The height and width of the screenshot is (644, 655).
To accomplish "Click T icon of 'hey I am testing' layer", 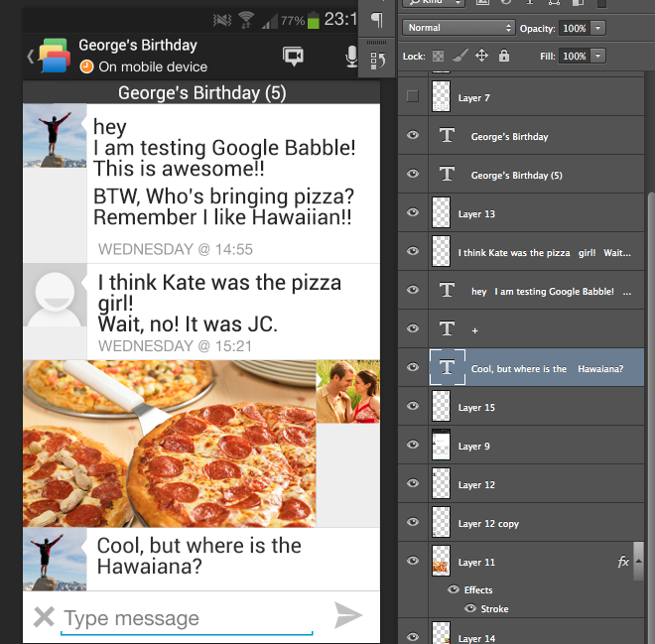I will click(447, 290).
